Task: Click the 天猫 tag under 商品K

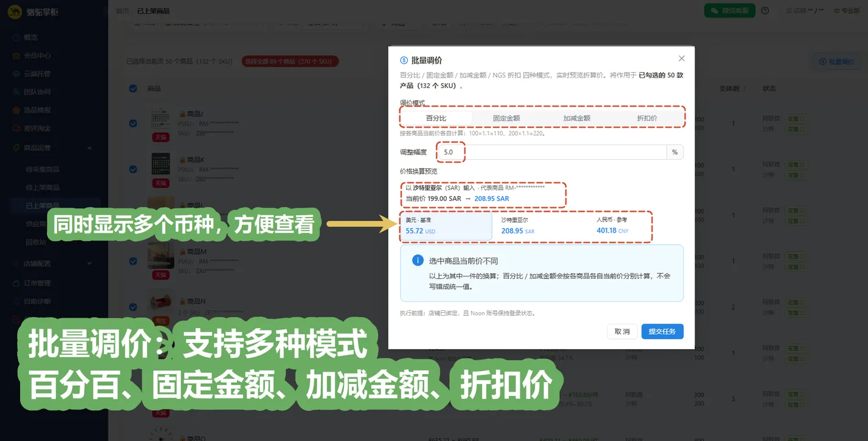Action: click(160, 183)
